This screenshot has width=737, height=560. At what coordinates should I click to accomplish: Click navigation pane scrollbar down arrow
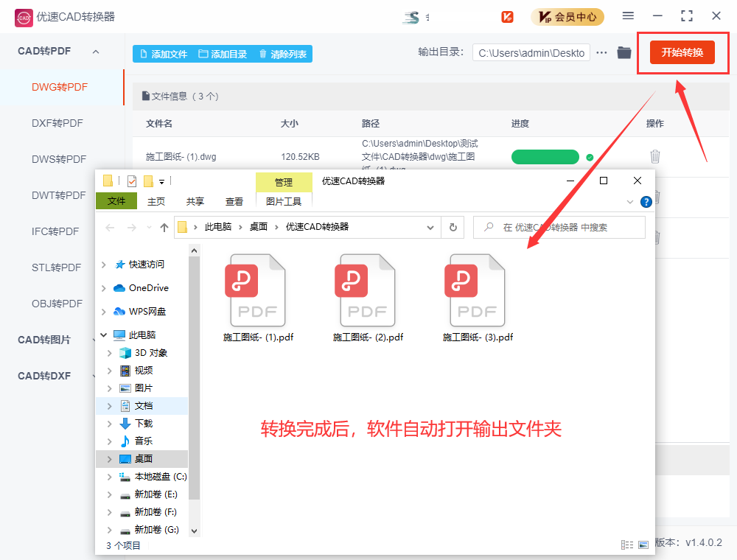point(194,531)
